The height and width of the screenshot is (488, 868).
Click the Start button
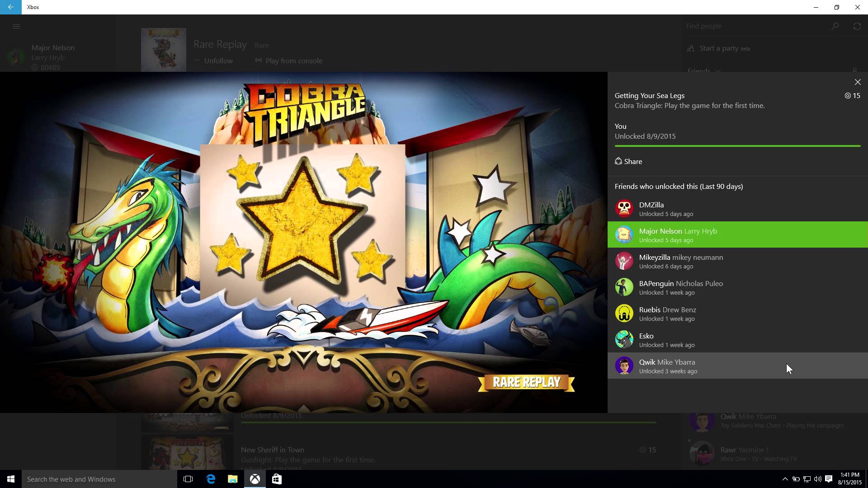point(11,479)
